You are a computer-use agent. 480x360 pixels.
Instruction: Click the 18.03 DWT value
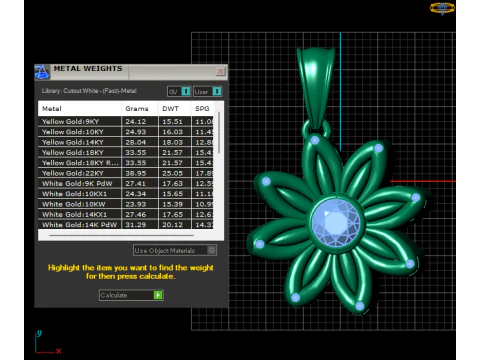click(x=172, y=142)
